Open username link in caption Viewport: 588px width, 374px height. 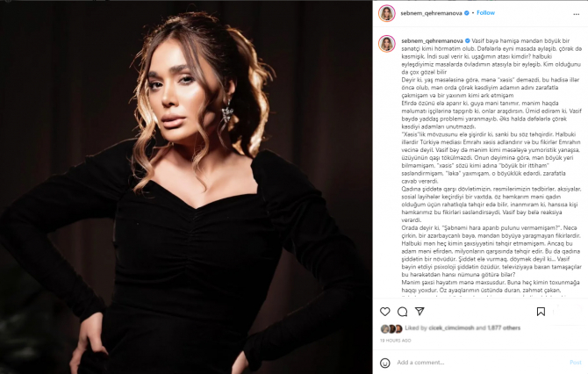coord(432,41)
